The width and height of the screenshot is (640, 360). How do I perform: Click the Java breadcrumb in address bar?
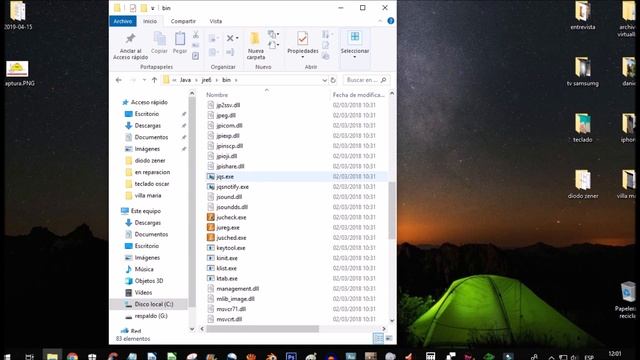coord(185,80)
